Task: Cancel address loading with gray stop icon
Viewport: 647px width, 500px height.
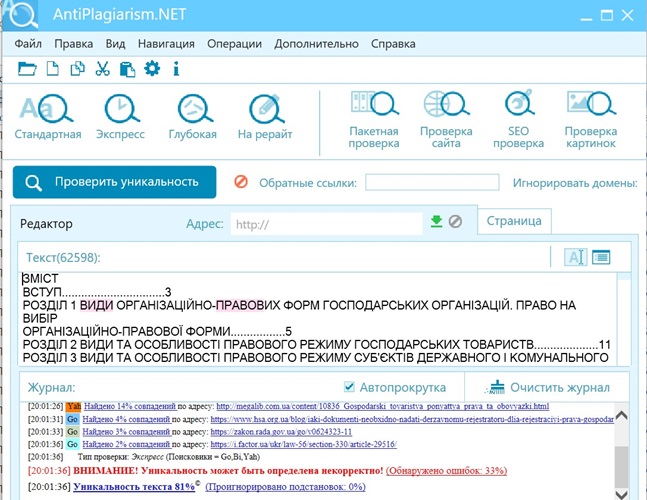Action: pos(455,222)
